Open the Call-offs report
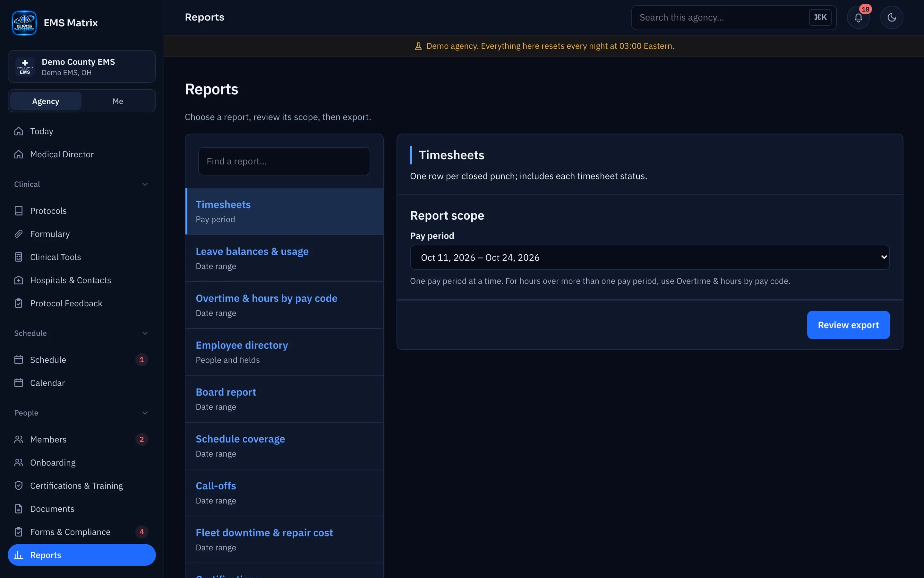Screen dimensions: 924x578 tap(284, 493)
